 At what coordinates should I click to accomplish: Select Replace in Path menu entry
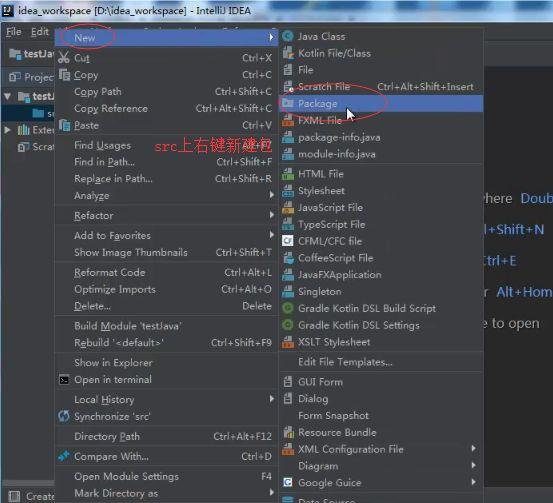pos(166,178)
